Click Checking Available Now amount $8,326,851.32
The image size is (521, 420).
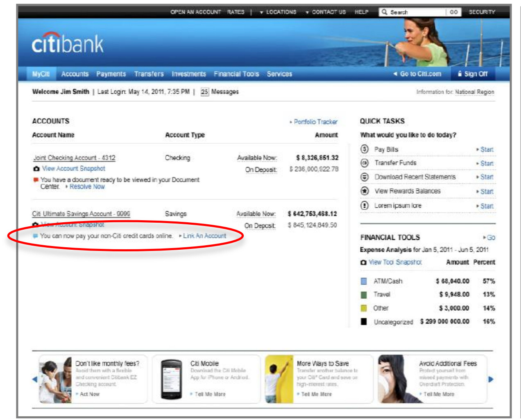317,158
